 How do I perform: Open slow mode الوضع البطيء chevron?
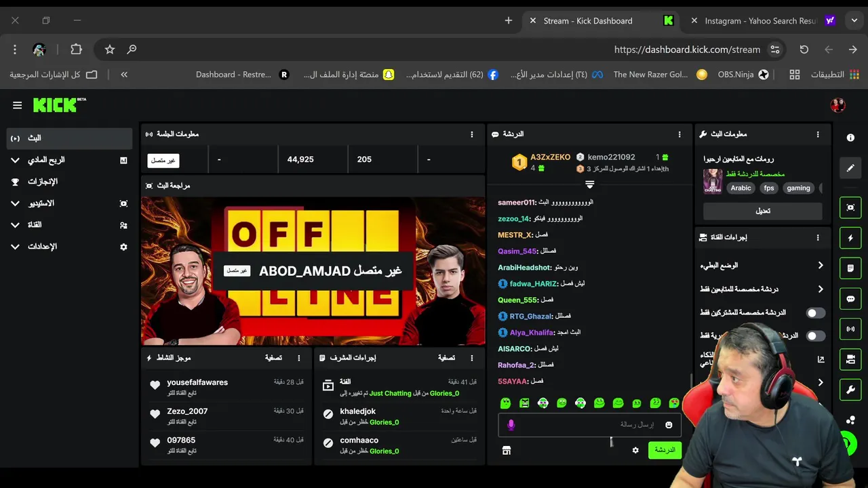pos(821,266)
